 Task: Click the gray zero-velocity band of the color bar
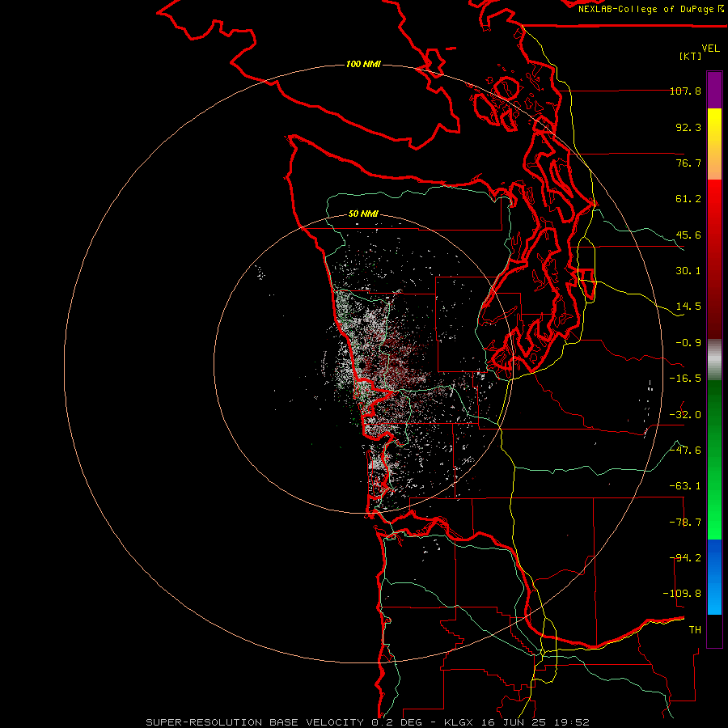point(714,360)
